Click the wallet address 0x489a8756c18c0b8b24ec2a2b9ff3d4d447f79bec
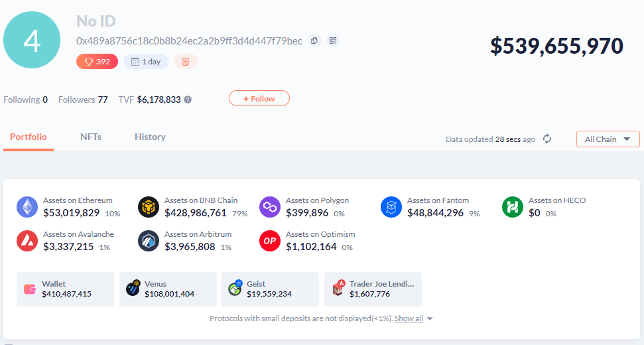 (x=189, y=41)
